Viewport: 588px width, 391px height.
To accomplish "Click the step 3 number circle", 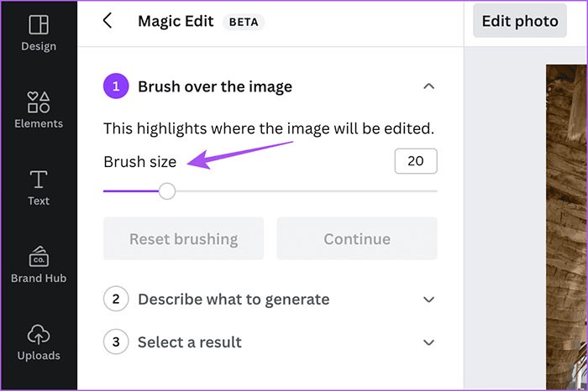I will pos(116,342).
